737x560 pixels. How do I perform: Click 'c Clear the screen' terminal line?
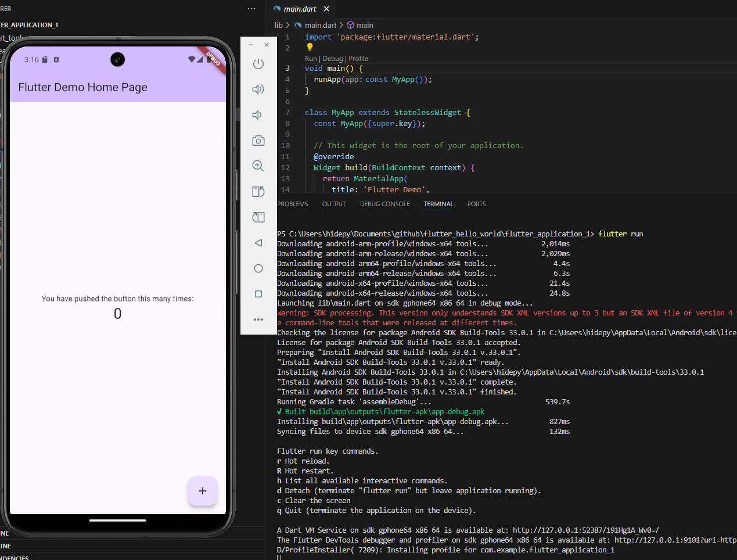[314, 501]
